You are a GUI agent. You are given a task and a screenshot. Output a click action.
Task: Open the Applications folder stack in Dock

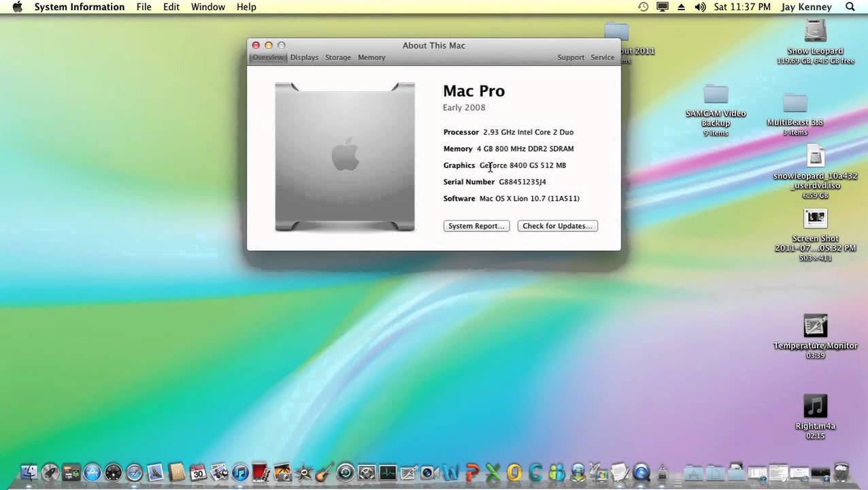coord(693,473)
